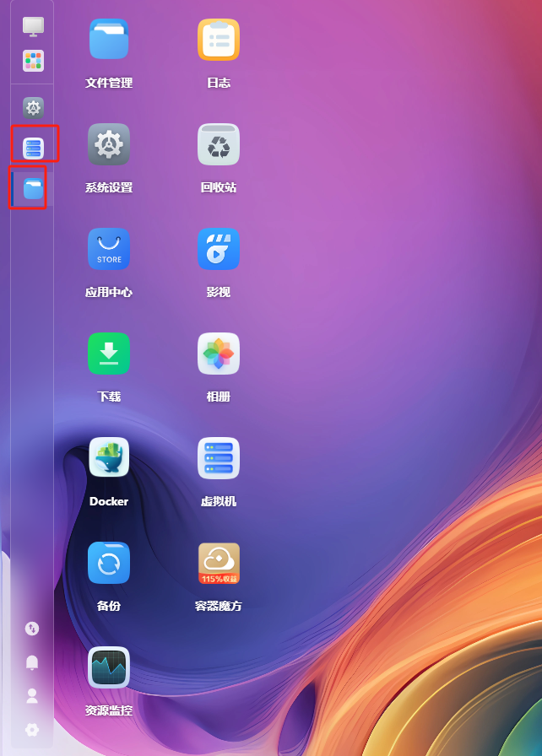Viewport: 542px width, 756px height.
Task: Open the 回收站 recycle bin
Action: [x=219, y=144]
